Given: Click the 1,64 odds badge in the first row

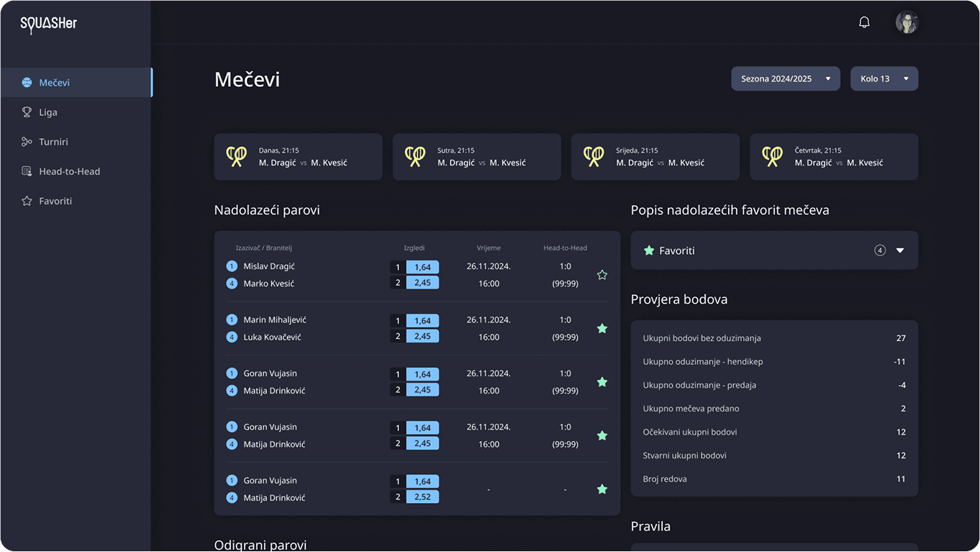Looking at the screenshot, I should [422, 267].
